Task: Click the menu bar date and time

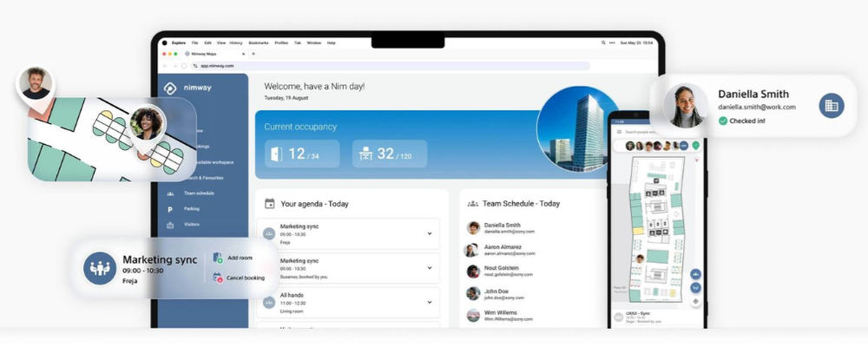Action: tap(636, 43)
